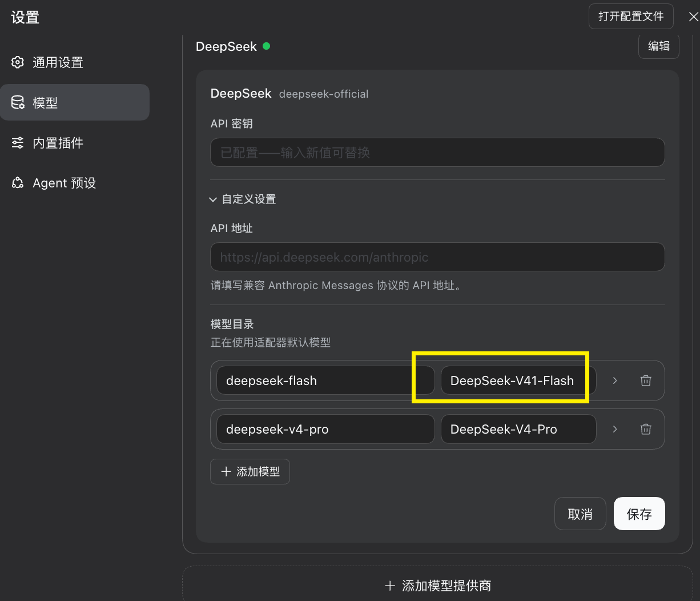Expand the deepseek-v4-pro model row chevron
This screenshot has width=700, height=601.
(x=615, y=429)
